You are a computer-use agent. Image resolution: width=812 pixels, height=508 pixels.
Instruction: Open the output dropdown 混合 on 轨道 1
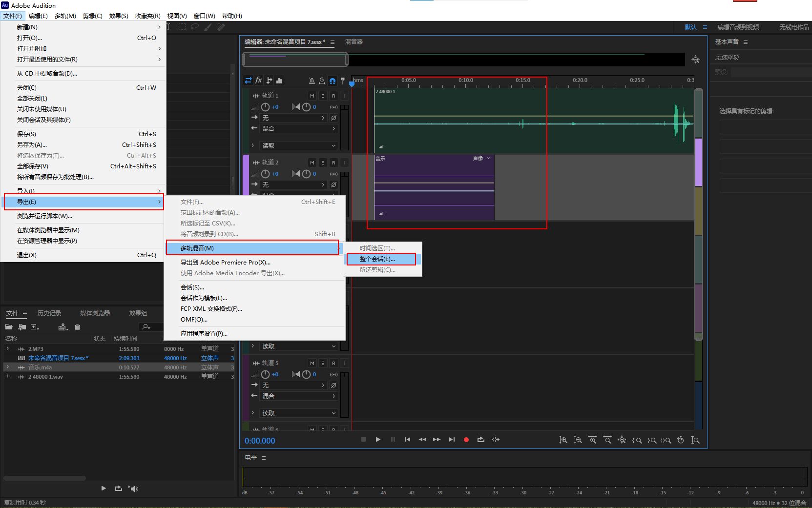tap(298, 128)
